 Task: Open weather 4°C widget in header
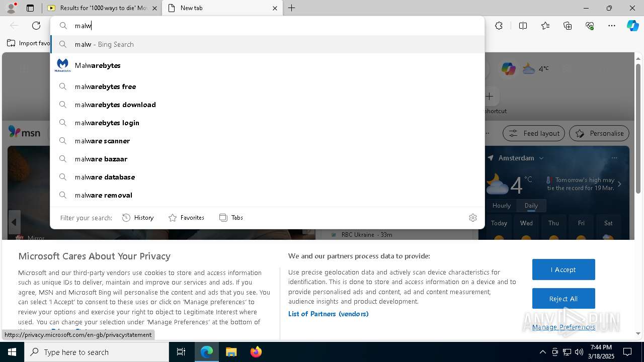coord(536,68)
